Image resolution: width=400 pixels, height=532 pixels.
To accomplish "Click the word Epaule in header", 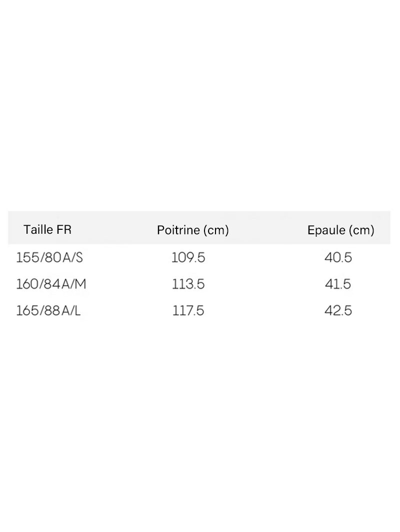I will coord(326,230).
